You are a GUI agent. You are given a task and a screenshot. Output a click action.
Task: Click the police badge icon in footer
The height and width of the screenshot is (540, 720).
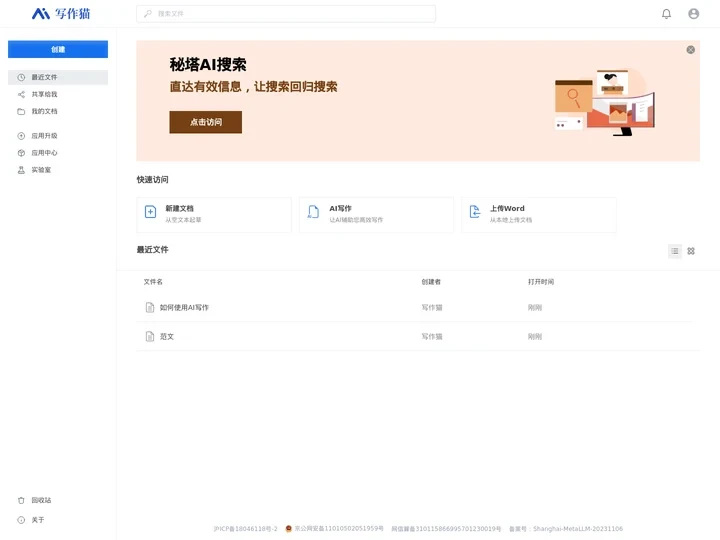tap(288, 529)
